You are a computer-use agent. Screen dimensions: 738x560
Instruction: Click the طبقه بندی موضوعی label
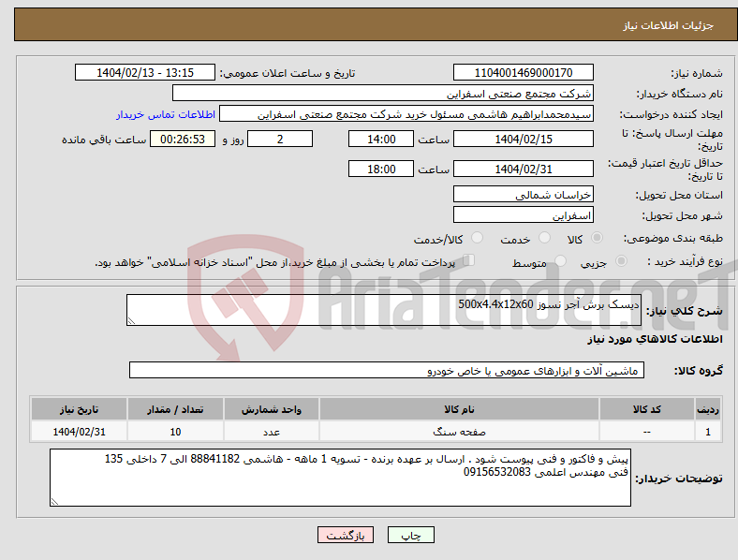[x=673, y=239]
